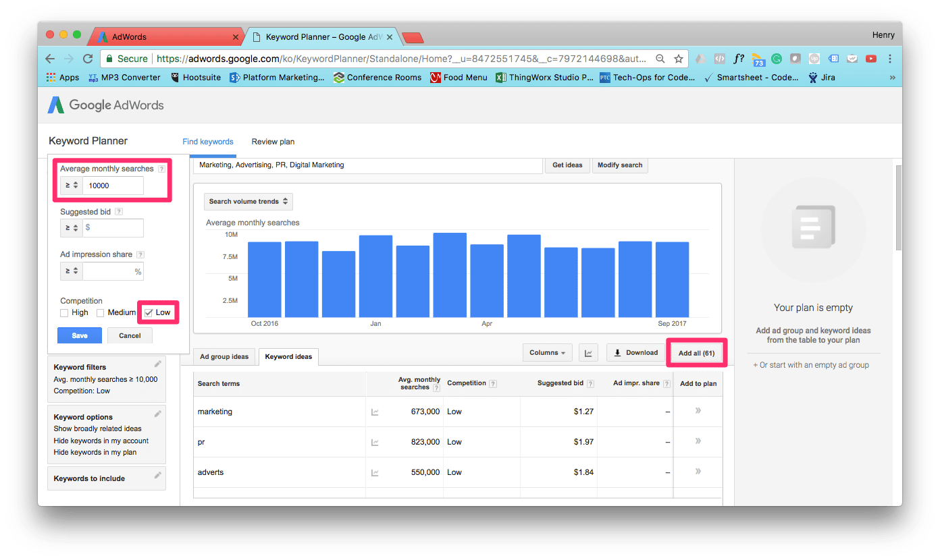The width and height of the screenshot is (940, 560).
Task: Edit Keyword options with the pencil icon
Action: tap(157, 414)
